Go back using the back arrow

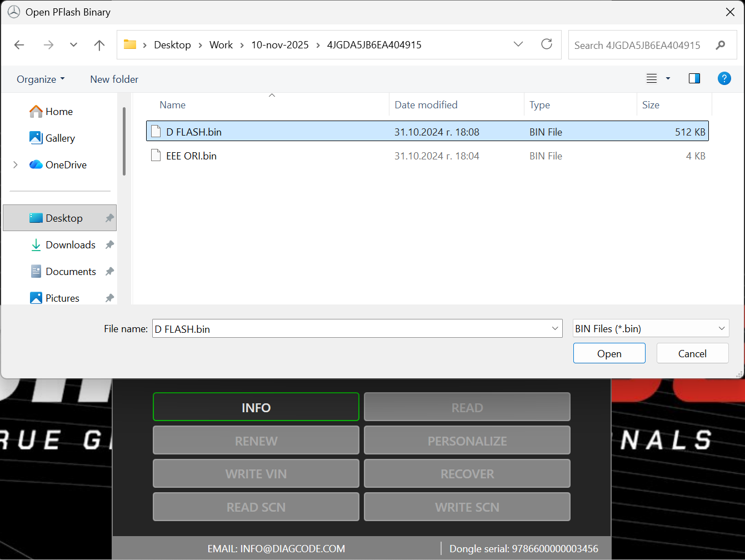19,45
